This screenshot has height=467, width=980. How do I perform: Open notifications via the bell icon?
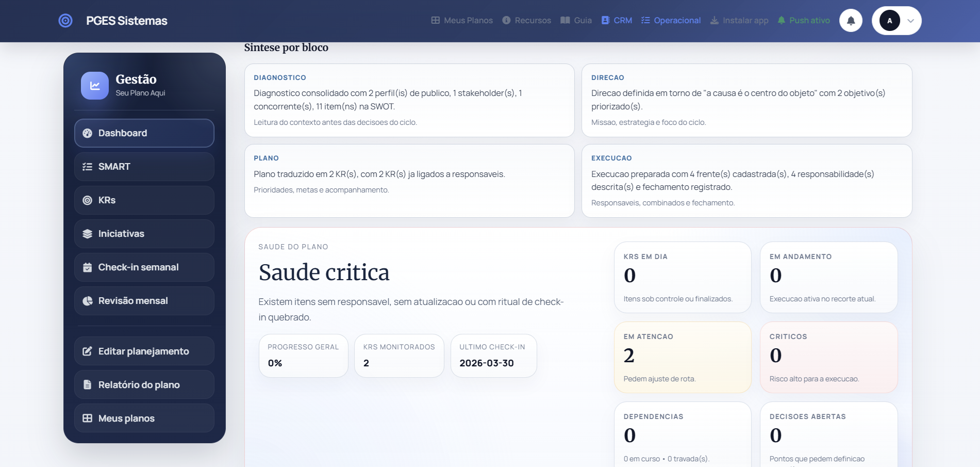[x=851, y=20]
